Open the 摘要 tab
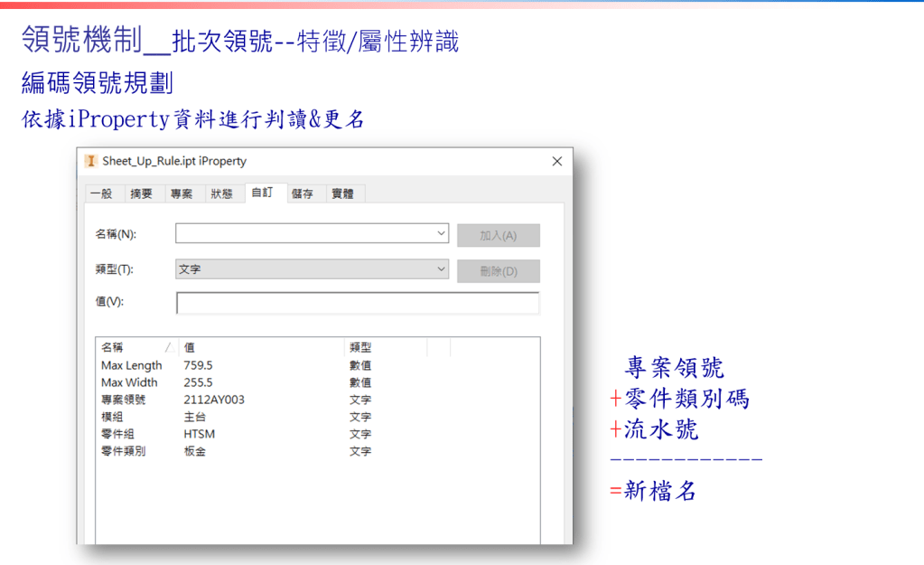Screen dimensions: 924x565 click(x=142, y=193)
